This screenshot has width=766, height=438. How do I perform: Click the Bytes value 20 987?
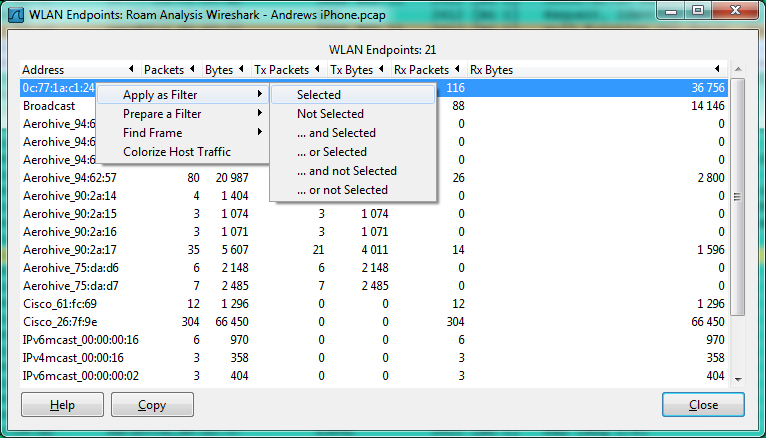tap(232, 178)
